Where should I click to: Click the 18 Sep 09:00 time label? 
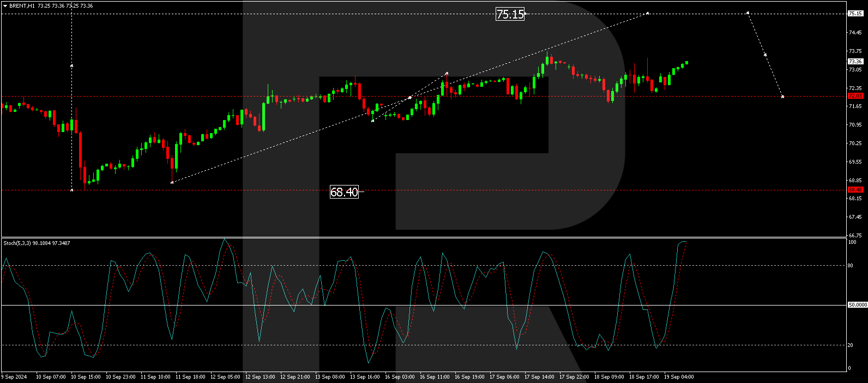tap(609, 377)
